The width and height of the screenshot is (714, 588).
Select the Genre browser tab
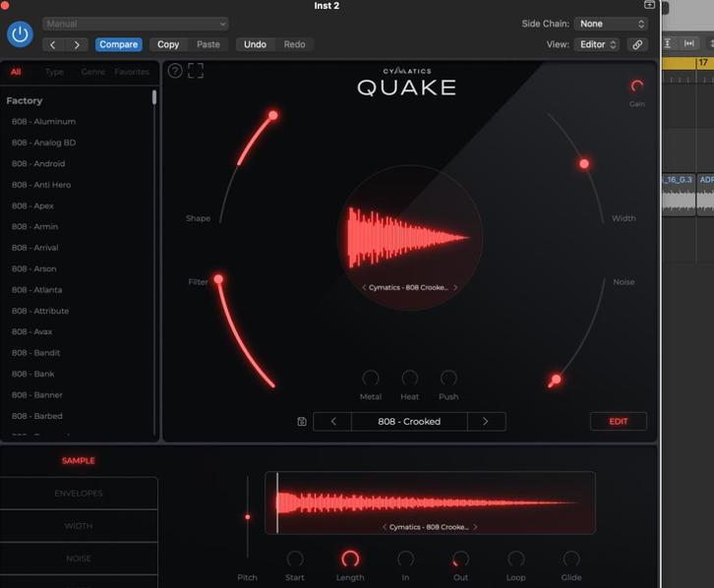click(x=93, y=72)
